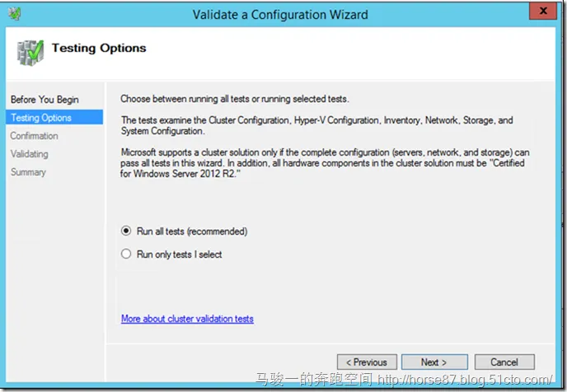Click the bold Testing Options page heading
The height and width of the screenshot is (392, 567).
pos(99,48)
